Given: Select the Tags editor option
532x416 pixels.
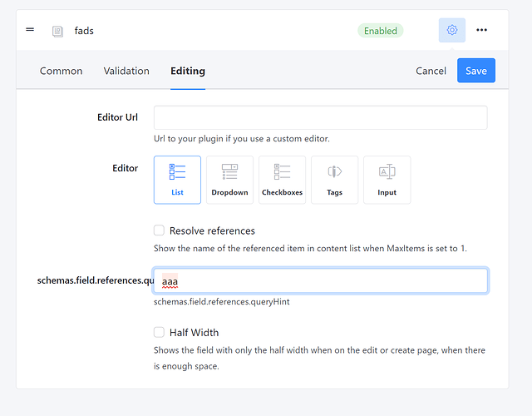Looking at the screenshot, I should [x=334, y=180].
